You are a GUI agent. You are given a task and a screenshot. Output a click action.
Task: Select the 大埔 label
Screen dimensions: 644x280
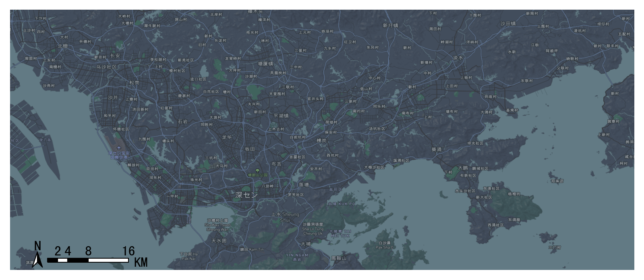[306, 244]
